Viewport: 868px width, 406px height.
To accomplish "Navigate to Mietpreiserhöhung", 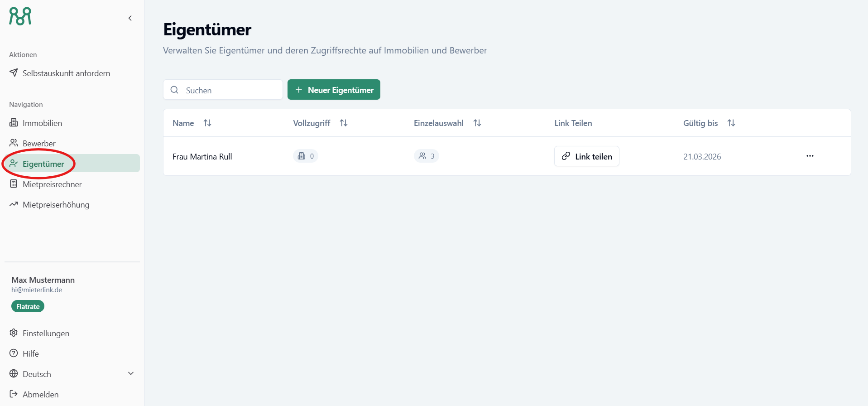I will [x=56, y=205].
